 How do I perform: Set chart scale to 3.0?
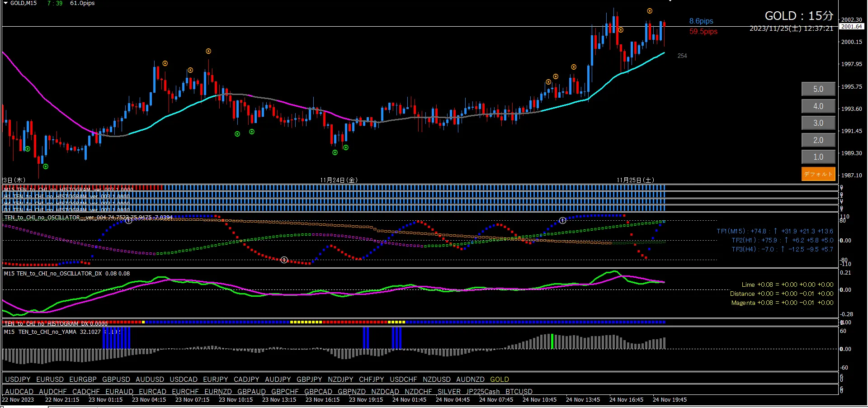(818, 123)
